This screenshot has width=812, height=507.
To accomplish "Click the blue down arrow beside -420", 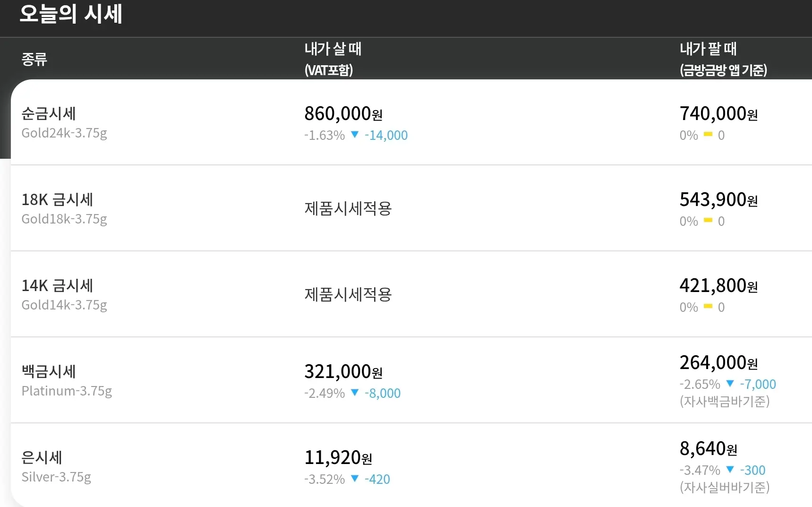I will coord(355,479).
